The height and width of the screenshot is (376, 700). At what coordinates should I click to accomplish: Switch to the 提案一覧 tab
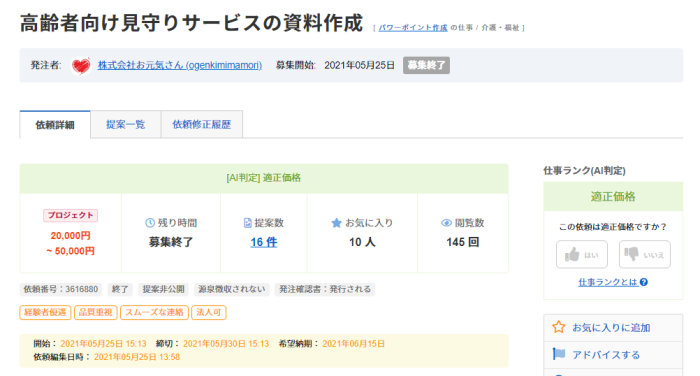tap(125, 125)
